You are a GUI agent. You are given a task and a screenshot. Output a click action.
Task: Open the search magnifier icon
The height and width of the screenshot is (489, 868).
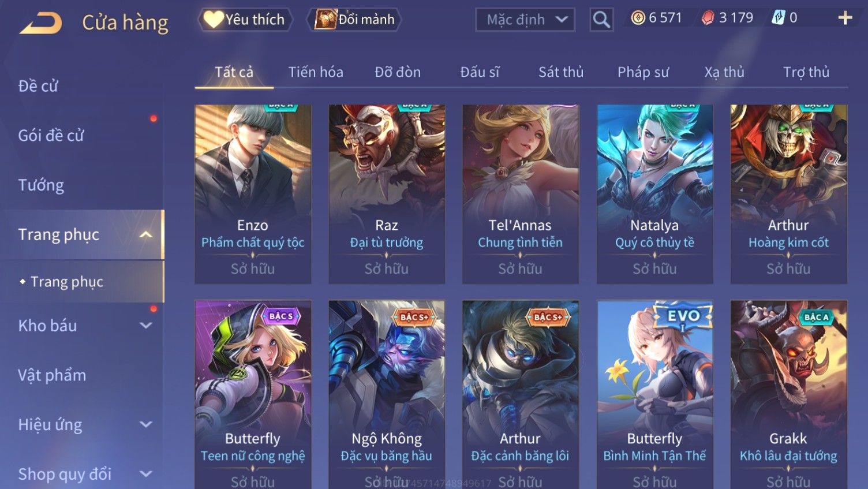point(601,20)
